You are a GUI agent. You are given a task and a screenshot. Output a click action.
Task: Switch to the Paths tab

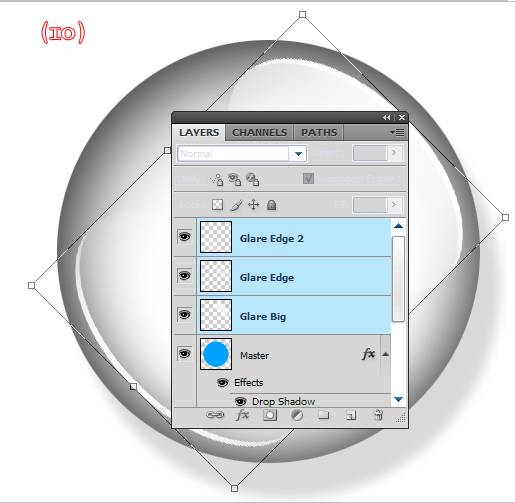pyautogui.click(x=319, y=133)
